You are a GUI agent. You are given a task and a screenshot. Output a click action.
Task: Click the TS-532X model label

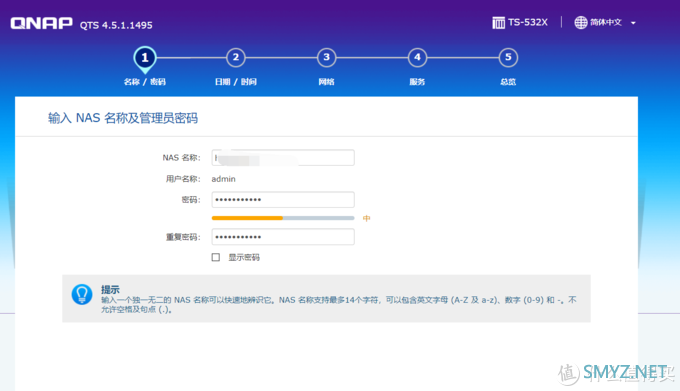528,23
